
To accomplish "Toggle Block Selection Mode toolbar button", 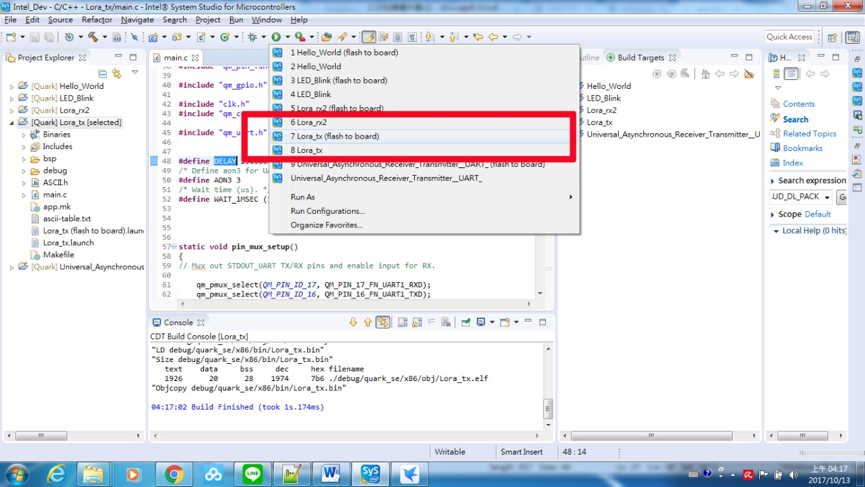I will tap(398, 37).
